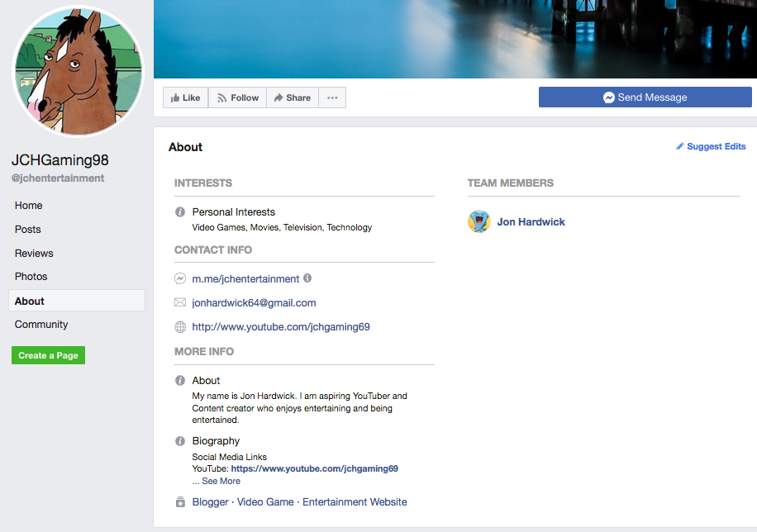Viewport: 757px width, 532px height.
Task: Click the 'My name is Jon Hardwick' description
Action: [x=299, y=408]
